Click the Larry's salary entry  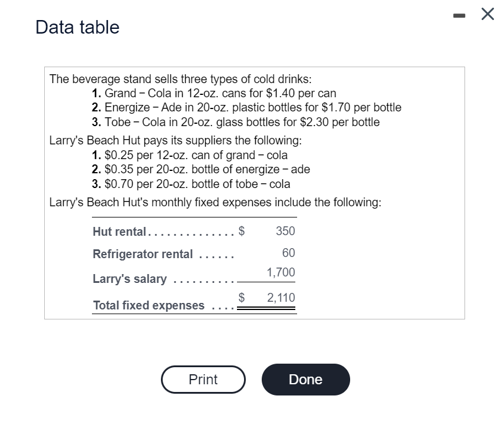[130, 278]
